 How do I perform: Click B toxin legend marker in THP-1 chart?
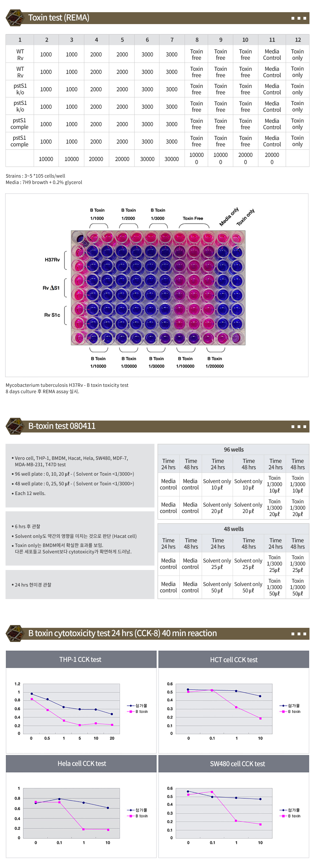131,712
